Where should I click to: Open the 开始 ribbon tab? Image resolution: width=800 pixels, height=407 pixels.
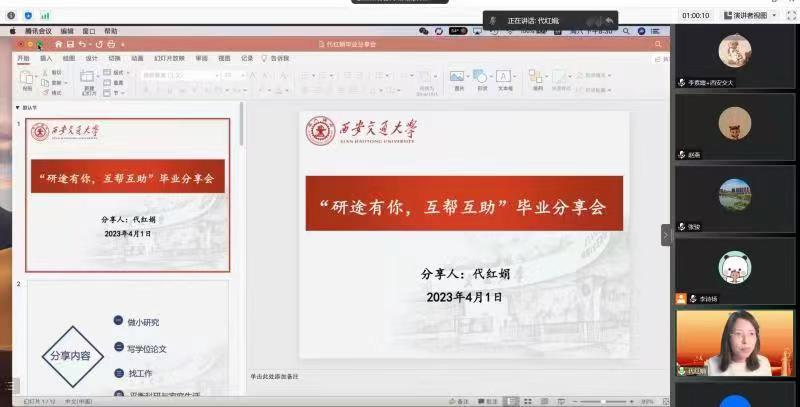click(23, 59)
